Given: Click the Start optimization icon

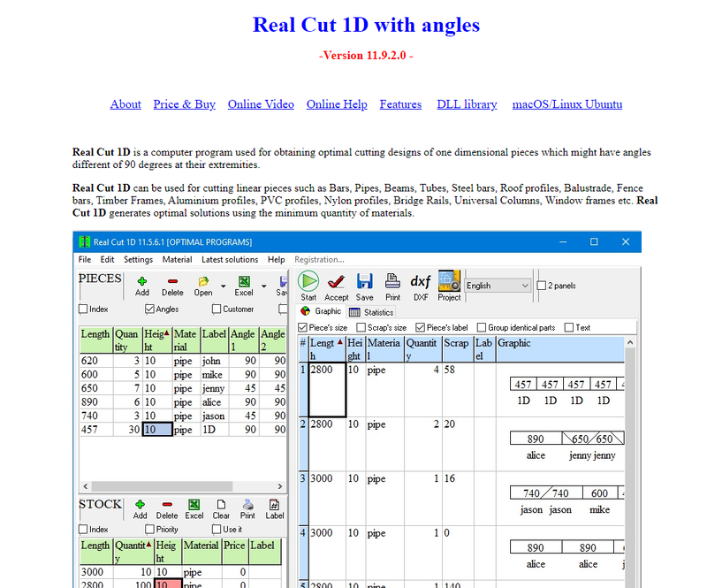Looking at the screenshot, I should tap(309, 280).
